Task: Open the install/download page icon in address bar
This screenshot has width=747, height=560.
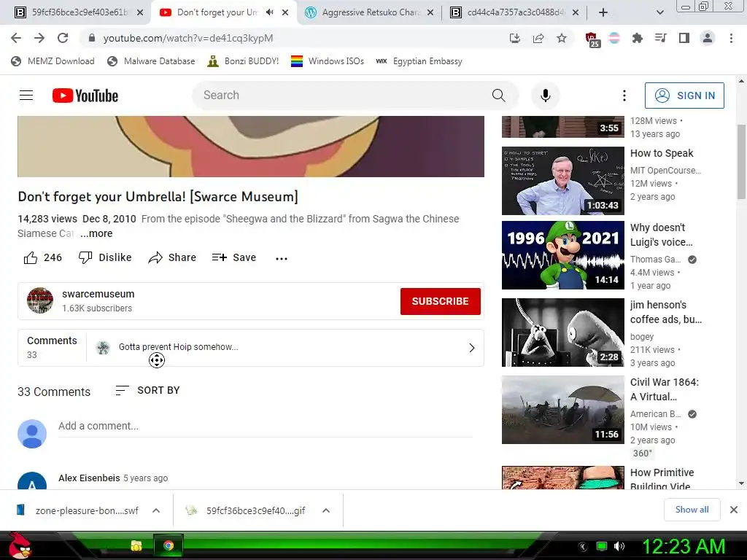Action: click(x=515, y=38)
